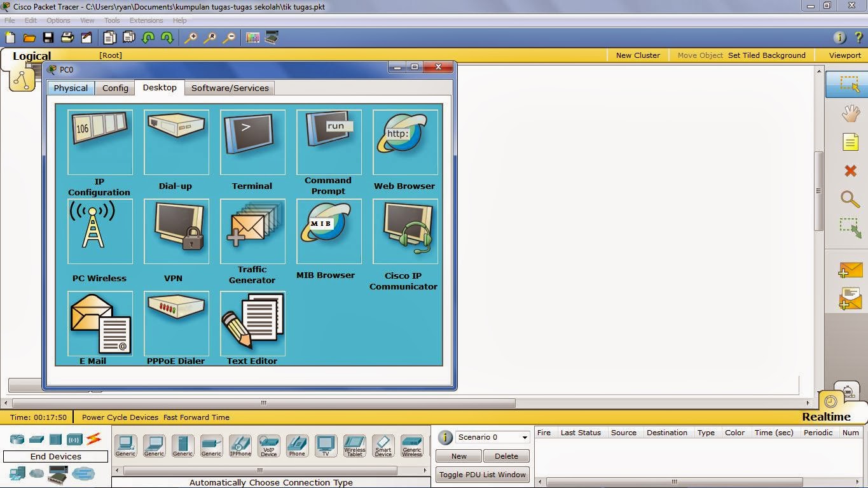Image resolution: width=868 pixels, height=488 pixels.
Task: Launch the Text Editor app
Action: pyautogui.click(x=252, y=323)
